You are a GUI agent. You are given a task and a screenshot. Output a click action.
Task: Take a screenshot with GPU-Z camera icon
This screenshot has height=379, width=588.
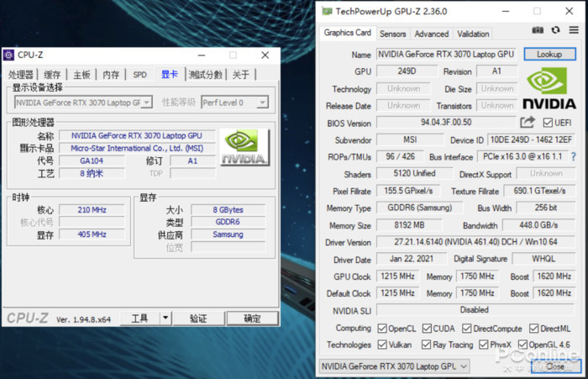[538, 30]
